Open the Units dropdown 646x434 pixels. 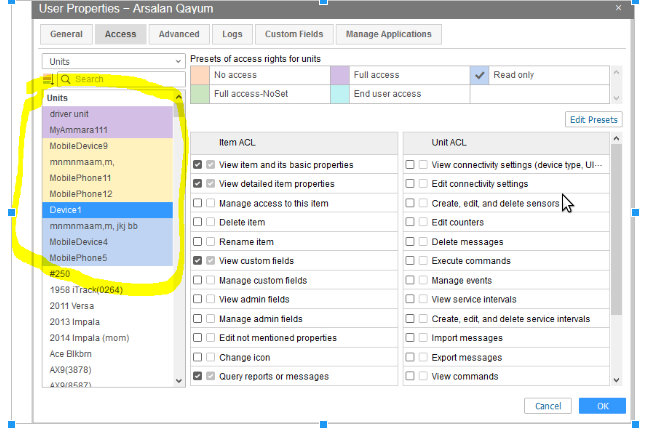click(x=112, y=61)
